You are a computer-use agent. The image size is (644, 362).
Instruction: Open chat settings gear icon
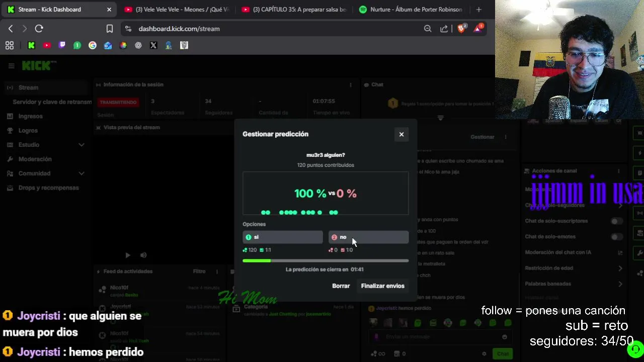click(x=484, y=354)
